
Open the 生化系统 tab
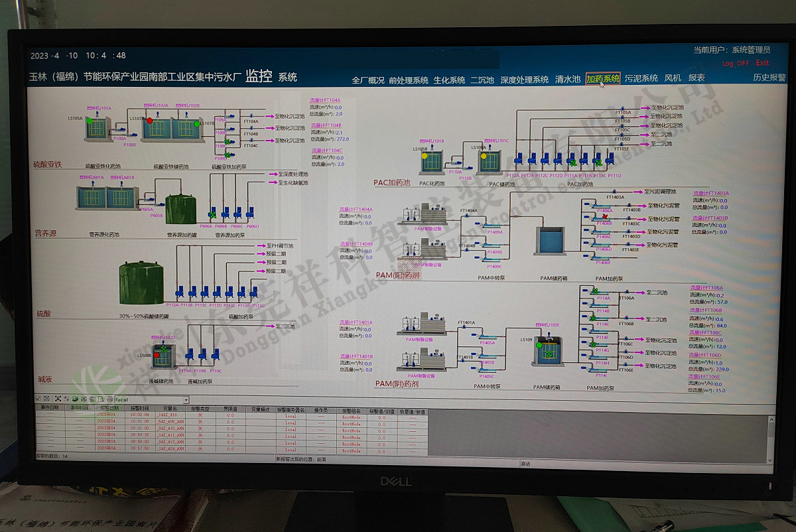coord(449,80)
